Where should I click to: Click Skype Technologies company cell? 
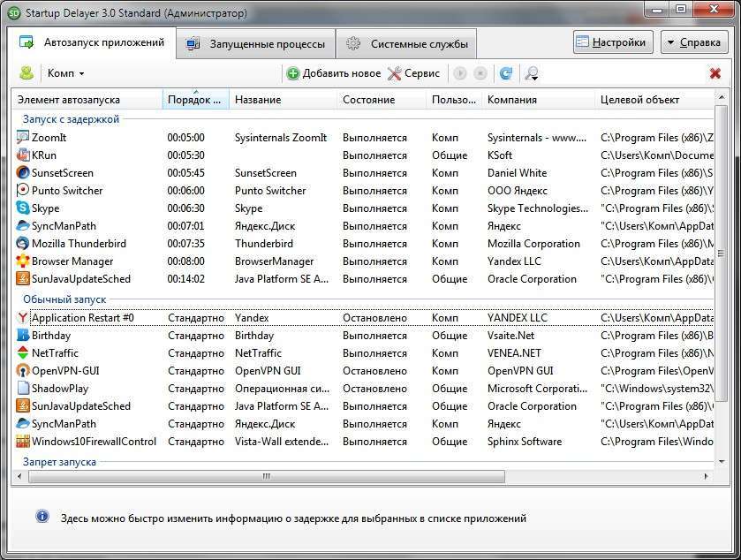point(538,208)
